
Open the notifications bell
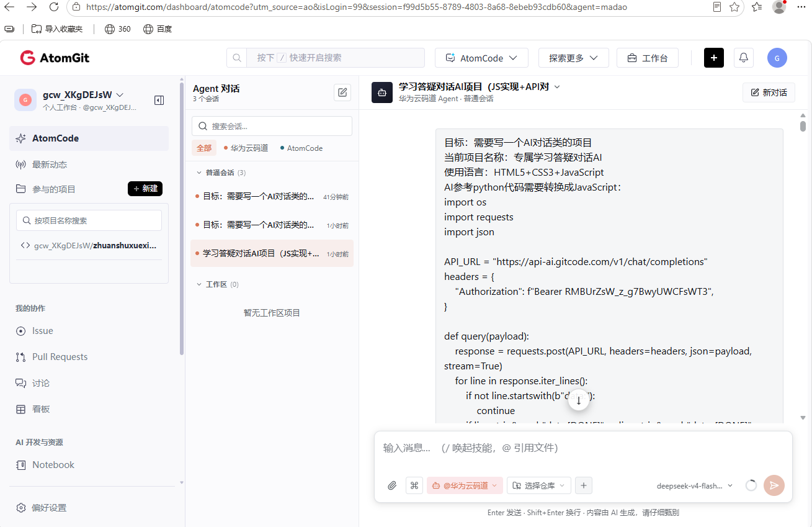pyautogui.click(x=744, y=58)
